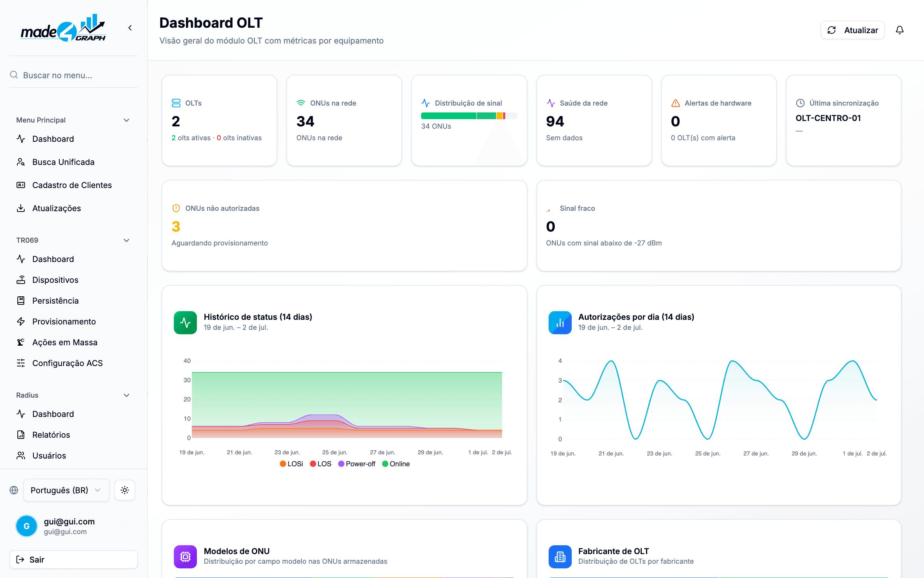Click the Configuração ACS sliders icon

21,363
